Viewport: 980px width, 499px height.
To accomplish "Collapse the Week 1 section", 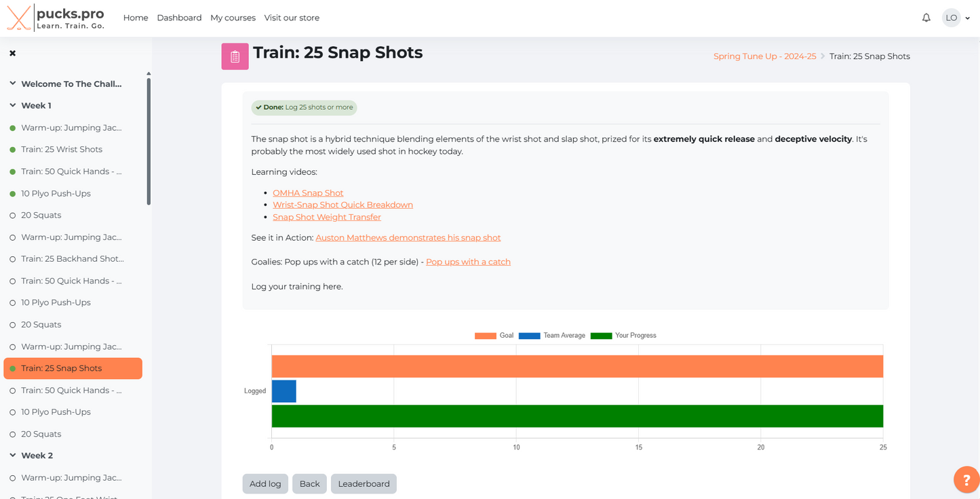I will [13, 106].
